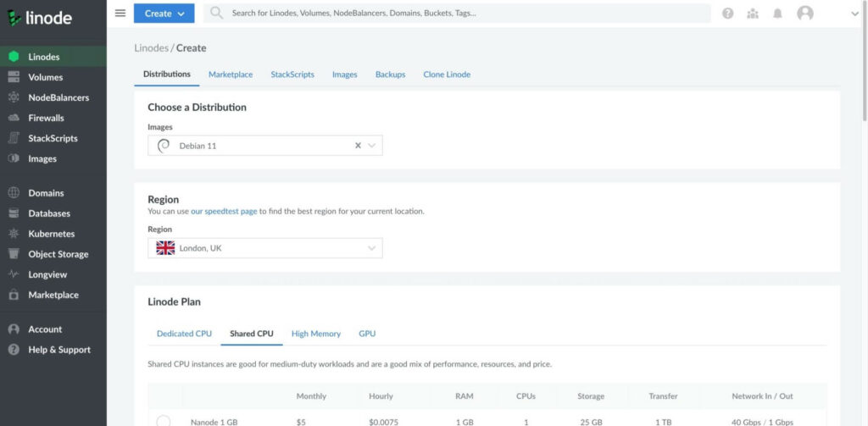This screenshot has width=868, height=426.
Task: Click the Kubernetes icon in the sidebar
Action: coord(14,234)
